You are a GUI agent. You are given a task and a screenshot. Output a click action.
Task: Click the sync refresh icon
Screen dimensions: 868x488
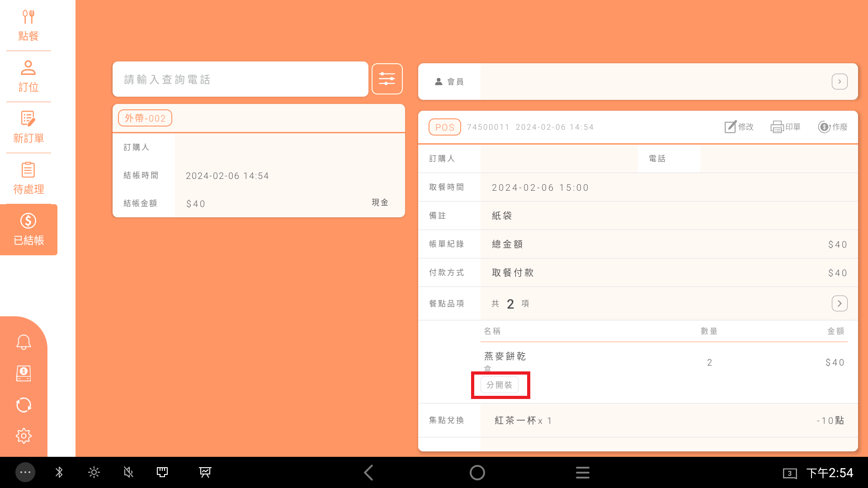[x=24, y=405]
